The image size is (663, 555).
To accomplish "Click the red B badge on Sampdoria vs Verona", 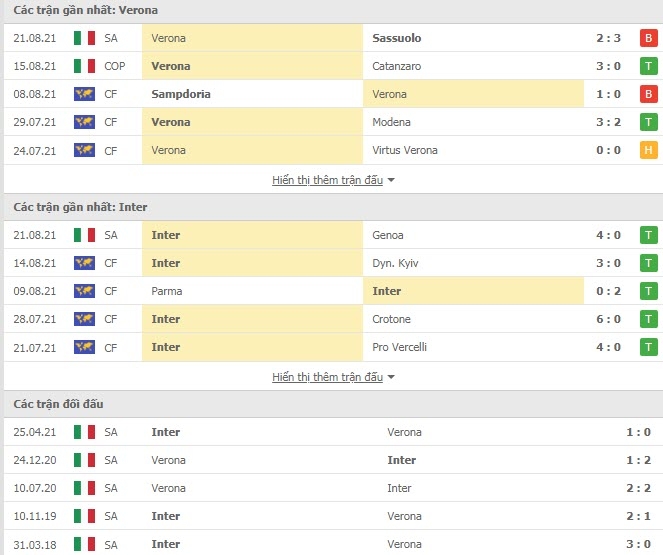I will coord(648,94).
